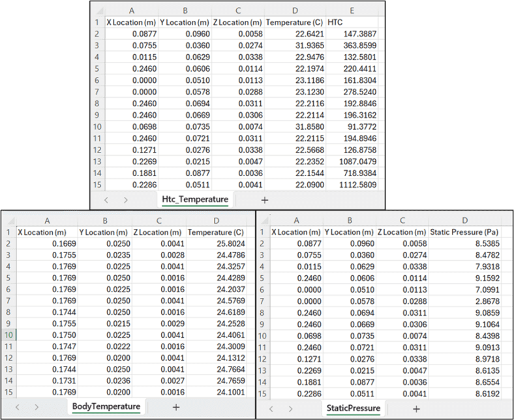Open the BodyTemperature sheet tab

[x=106, y=406]
